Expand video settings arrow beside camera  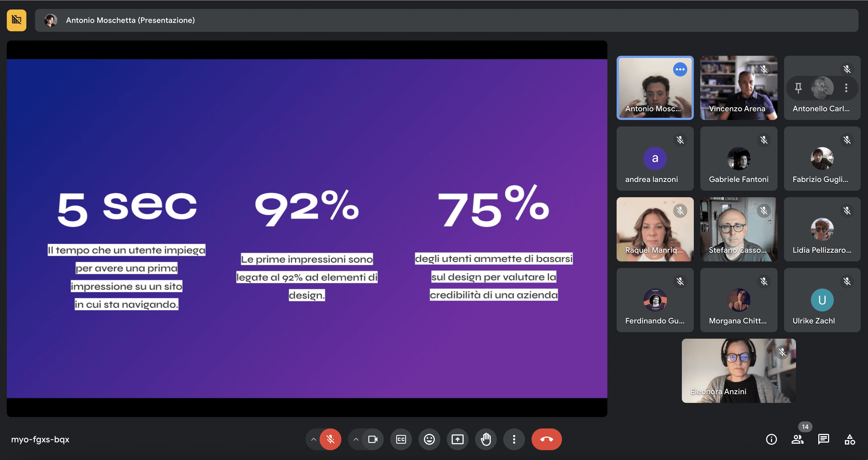(x=356, y=439)
